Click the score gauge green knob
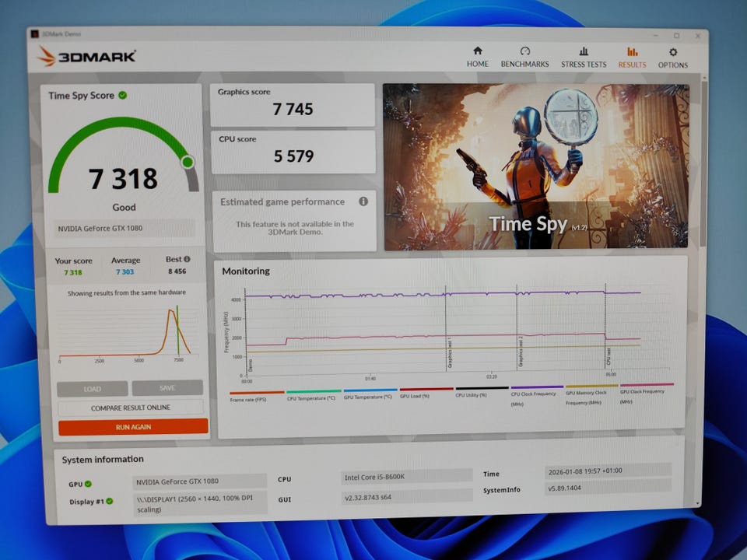Screen dimensions: 747x560 (188, 162)
